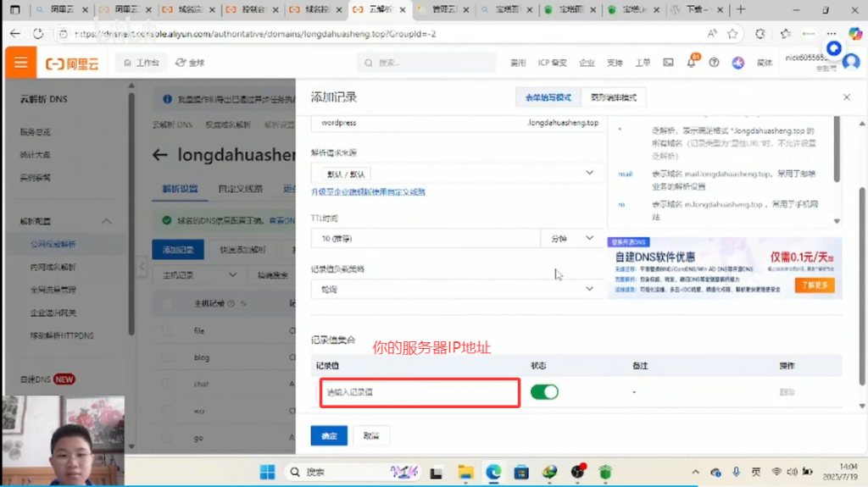Collapse the sidebar with the arrow handle
The height and width of the screenshot is (487, 868).
click(x=142, y=267)
